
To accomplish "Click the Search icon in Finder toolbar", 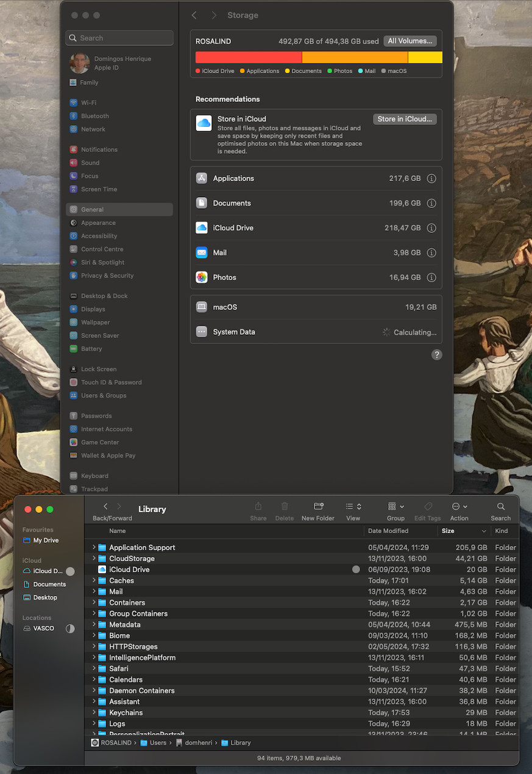I will click(x=500, y=507).
